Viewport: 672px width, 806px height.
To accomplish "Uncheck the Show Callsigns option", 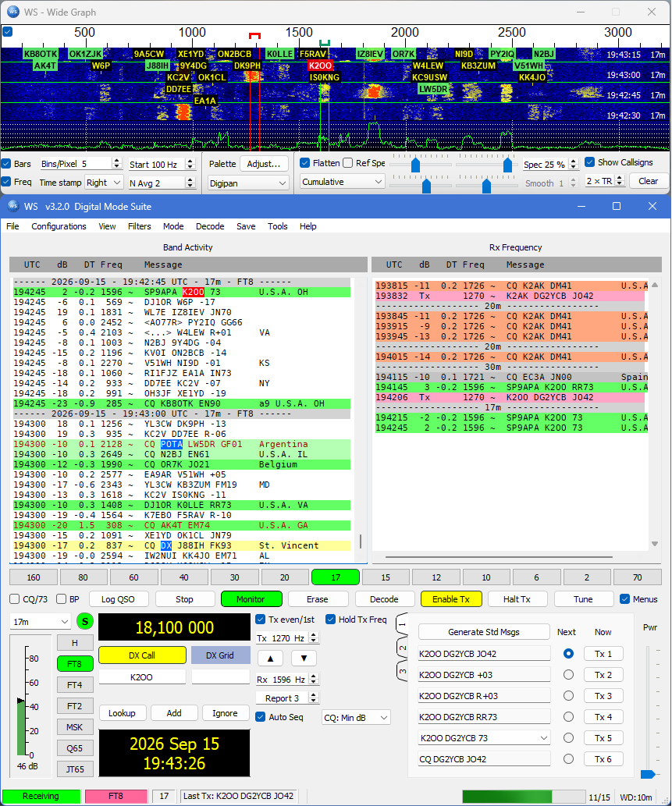I will (590, 162).
